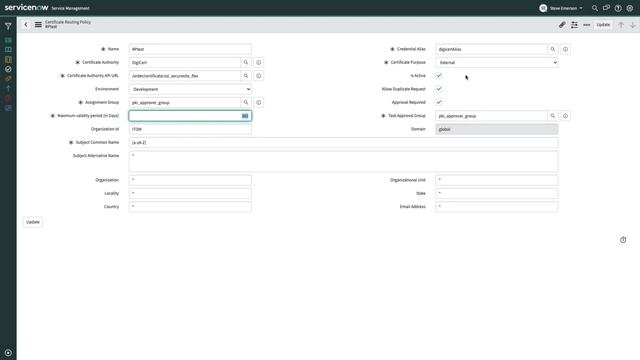The width and height of the screenshot is (640, 360).
Task: Click the State field
Action: tap(497, 193)
